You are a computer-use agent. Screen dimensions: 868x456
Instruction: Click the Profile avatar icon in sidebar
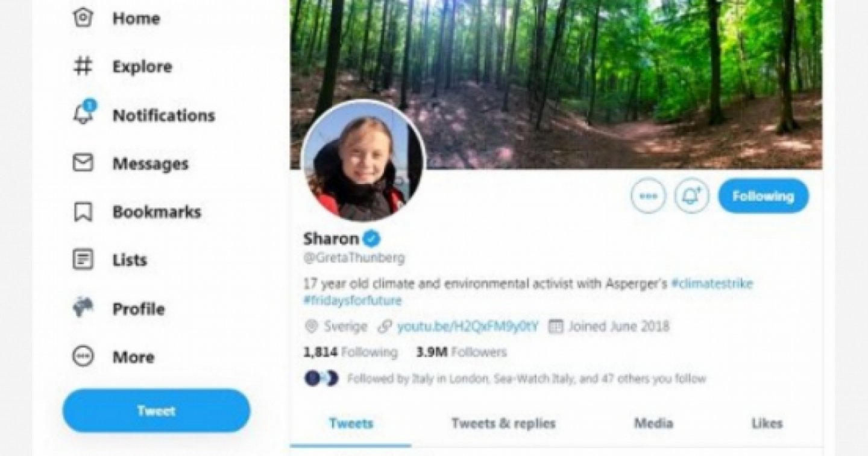point(83,308)
